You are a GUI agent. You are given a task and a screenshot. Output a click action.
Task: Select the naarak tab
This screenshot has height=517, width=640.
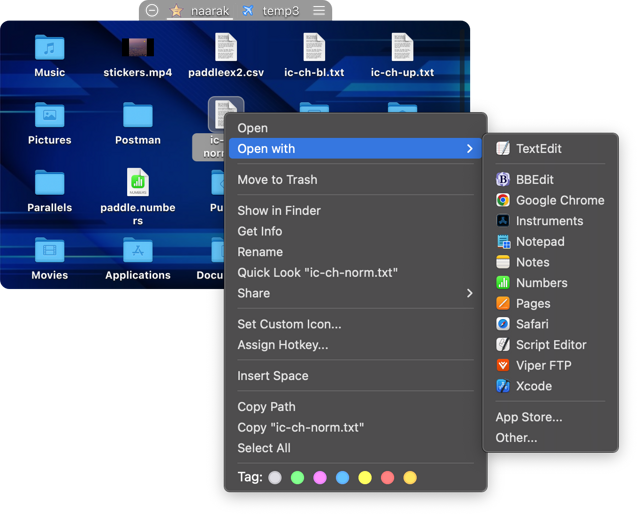click(210, 11)
